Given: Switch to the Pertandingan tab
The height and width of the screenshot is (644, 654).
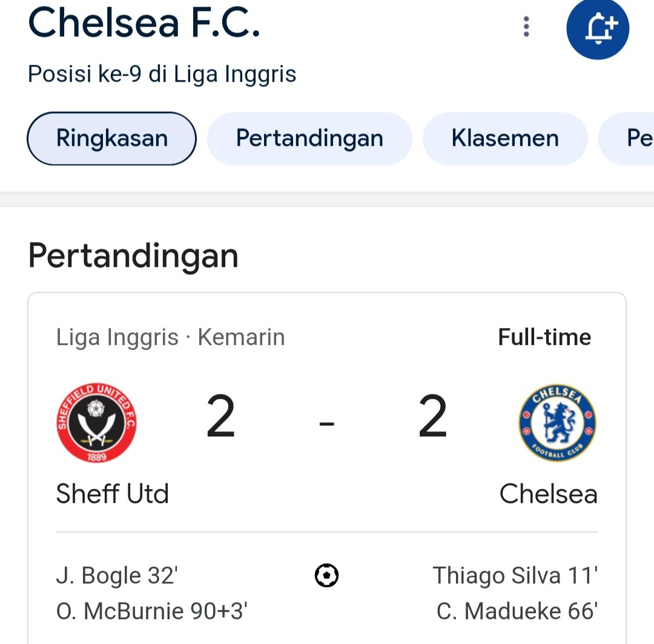Looking at the screenshot, I should click(x=309, y=139).
